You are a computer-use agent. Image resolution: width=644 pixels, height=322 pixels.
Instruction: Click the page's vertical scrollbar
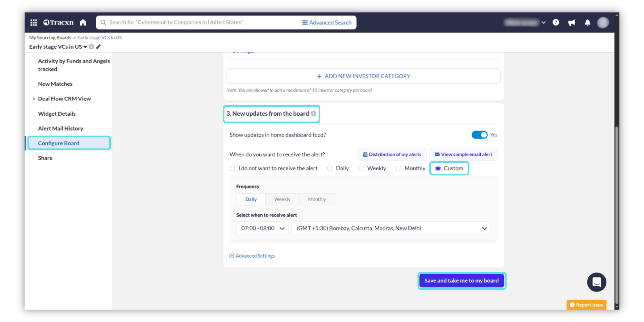pos(616,215)
